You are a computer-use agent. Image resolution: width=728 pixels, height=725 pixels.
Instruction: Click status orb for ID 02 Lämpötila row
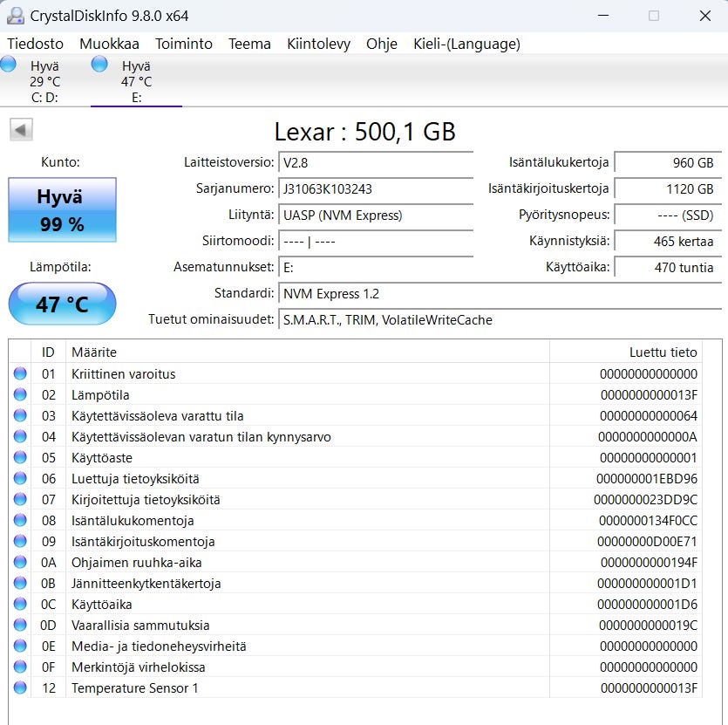coord(20,394)
